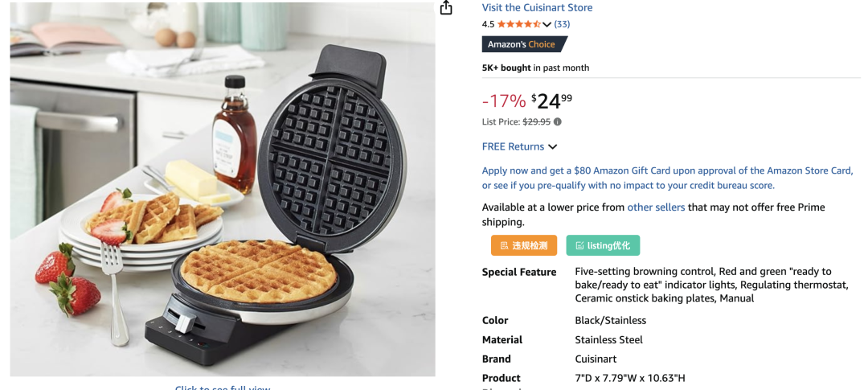868x390 pixels.
Task: Open the 33 reviews count link
Action: (x=562, y=24)
